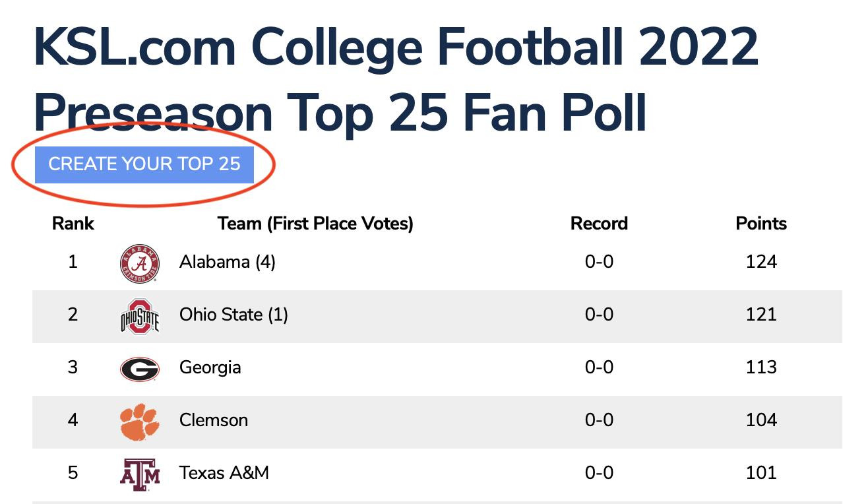Open the Clemson team entry
The height and width of the screenshot is (504, 868).
pyautogui.click(x=214, y=420)
